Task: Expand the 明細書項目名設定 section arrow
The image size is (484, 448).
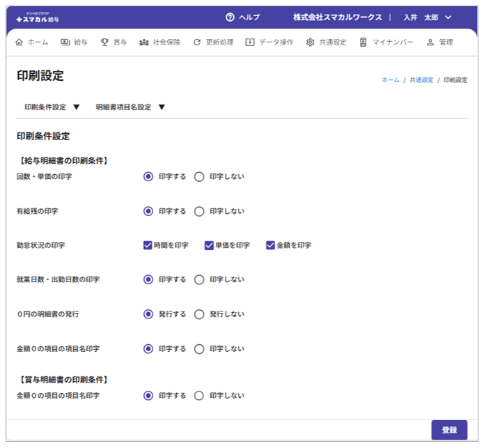Action: pyautogui.click(x=162, y=107)
